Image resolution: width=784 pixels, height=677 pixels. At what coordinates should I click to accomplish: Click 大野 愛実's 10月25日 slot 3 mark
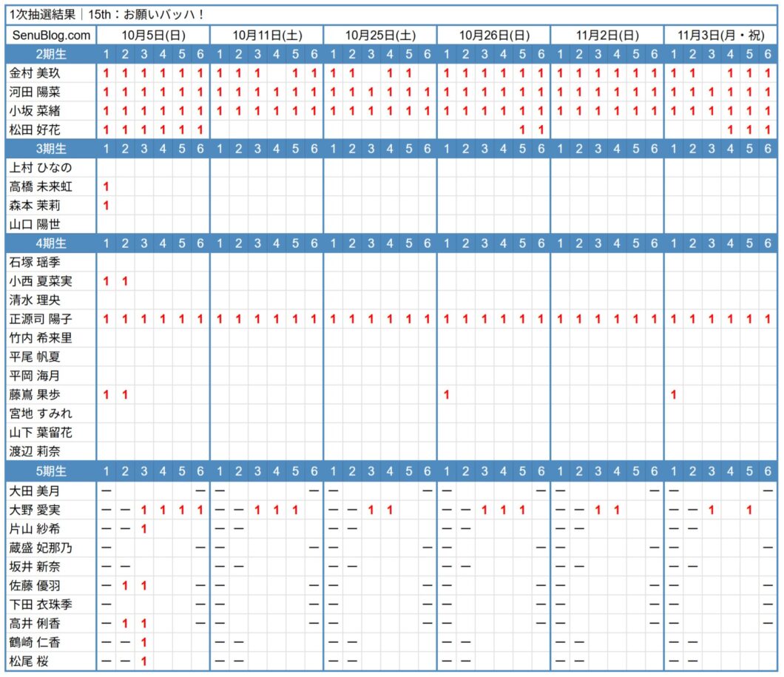371,510
